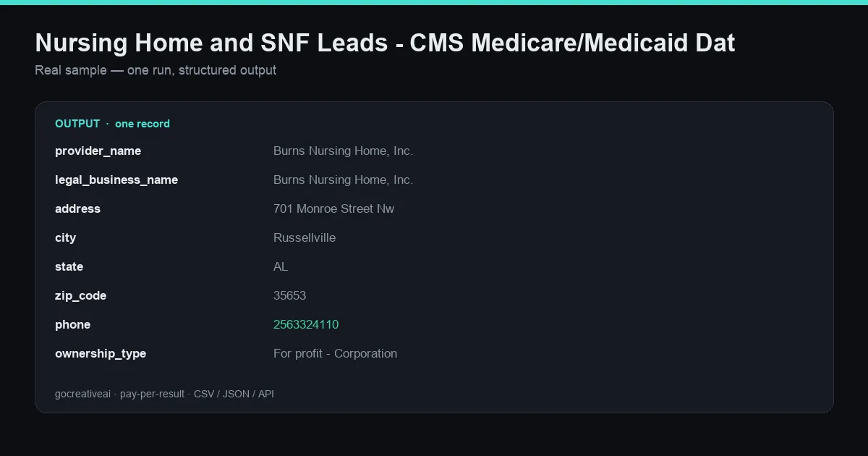Select the ownership_type field label
The width and height of the screenshot is (868, 456).
pos(101,353)
